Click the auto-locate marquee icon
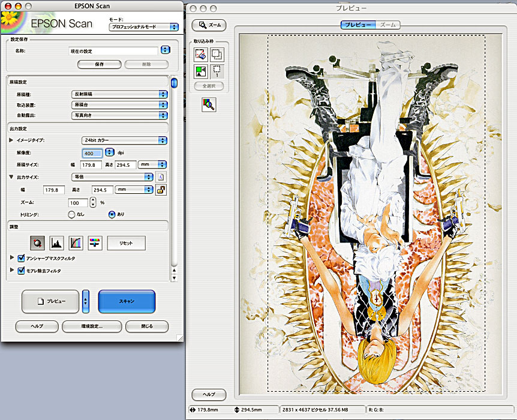Viewport: 517px width, 420px height. pos(201,71)
